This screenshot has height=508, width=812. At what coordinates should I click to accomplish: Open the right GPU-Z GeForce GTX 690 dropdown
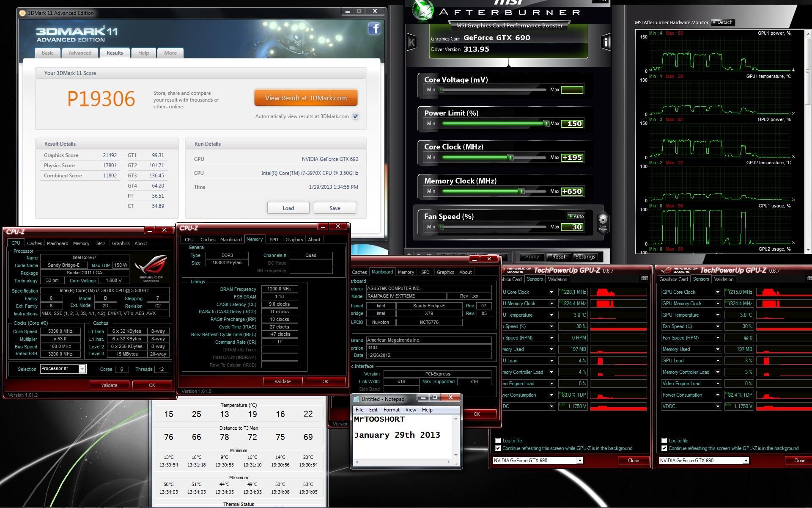[x=746, y=461]
